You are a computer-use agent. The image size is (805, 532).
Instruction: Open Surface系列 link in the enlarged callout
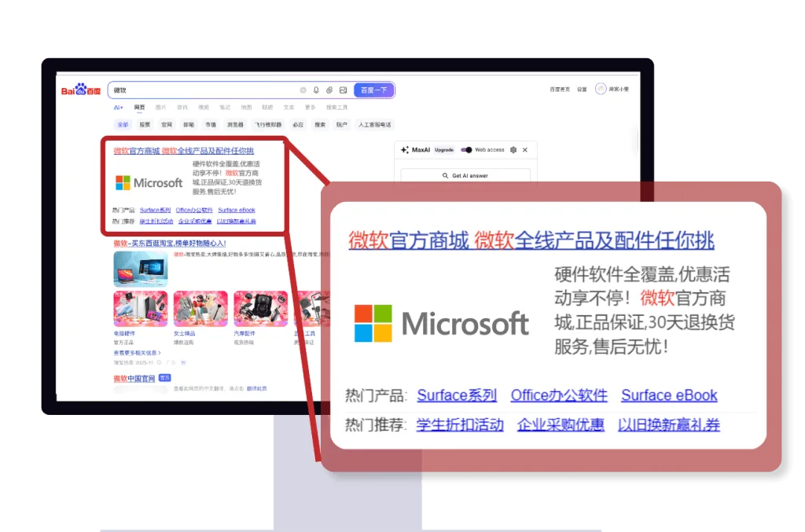[x=457, y=395]
